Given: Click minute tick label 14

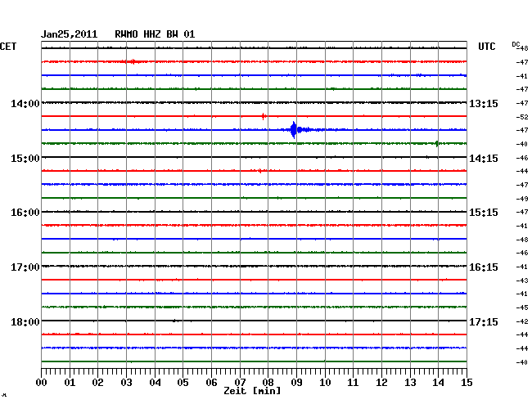Looking at the screenshot, I should pos(438,382).
